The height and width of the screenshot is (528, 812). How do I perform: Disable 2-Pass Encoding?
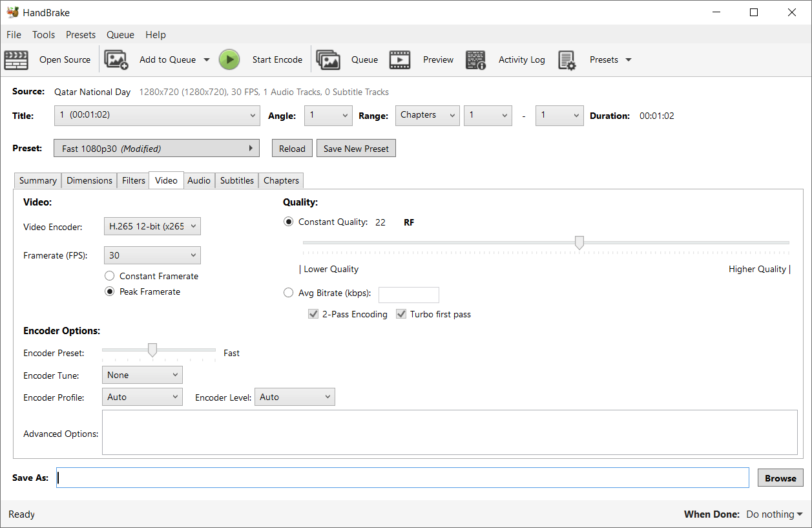[313, 313]
